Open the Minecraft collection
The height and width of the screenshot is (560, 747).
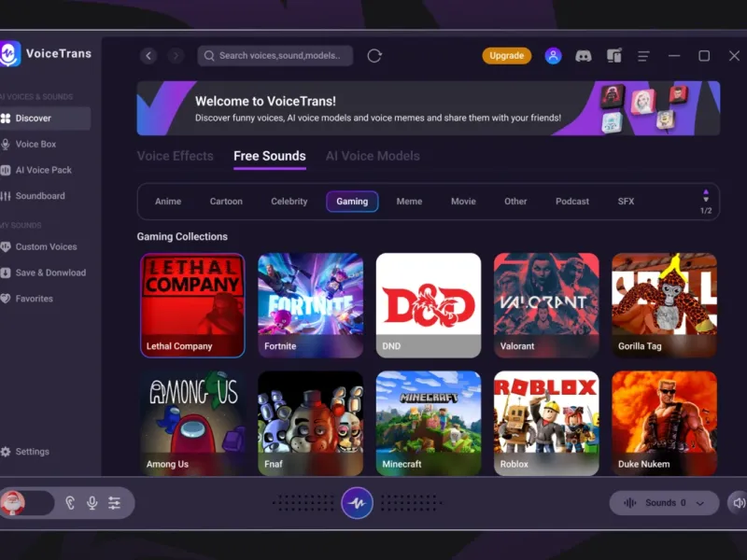coord(429,424)
